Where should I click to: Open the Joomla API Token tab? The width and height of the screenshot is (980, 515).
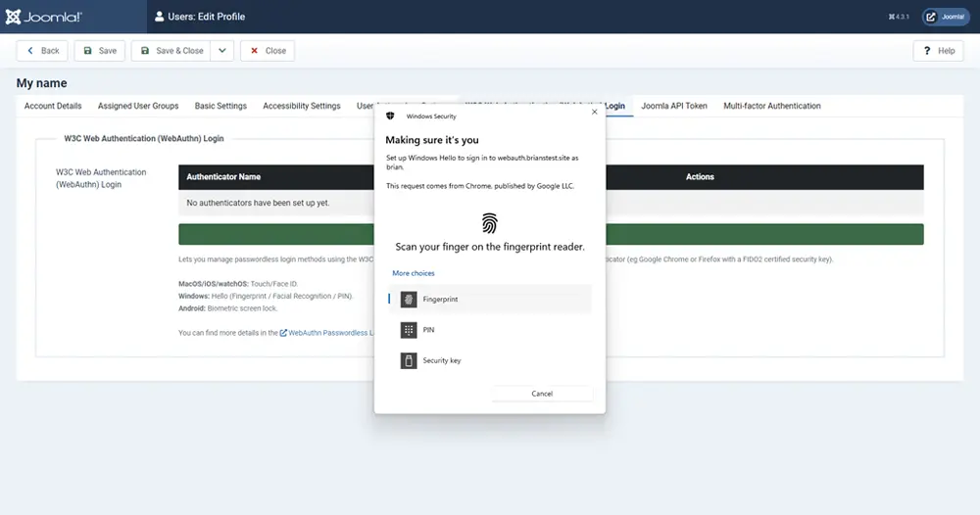pos(674,106)
